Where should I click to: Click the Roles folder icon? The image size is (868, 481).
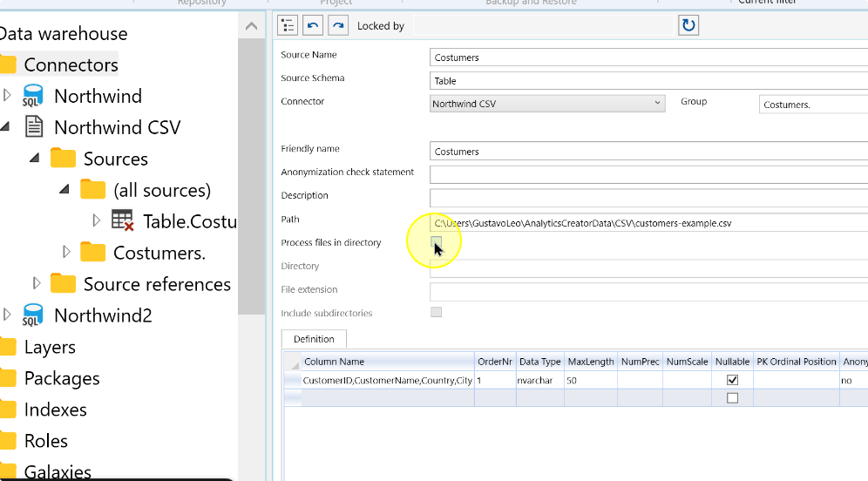[8, 441]
